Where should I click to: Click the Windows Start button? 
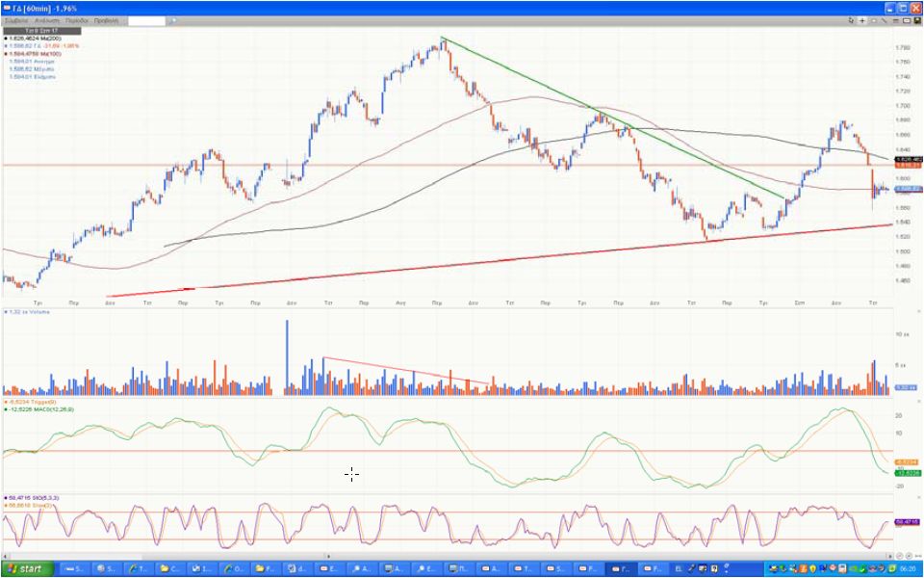26,568
